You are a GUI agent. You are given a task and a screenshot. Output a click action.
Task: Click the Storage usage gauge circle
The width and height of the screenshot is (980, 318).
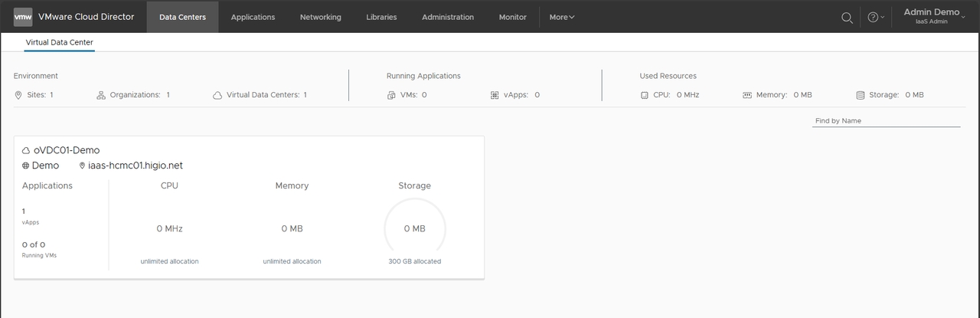click(x=414, y=228)
